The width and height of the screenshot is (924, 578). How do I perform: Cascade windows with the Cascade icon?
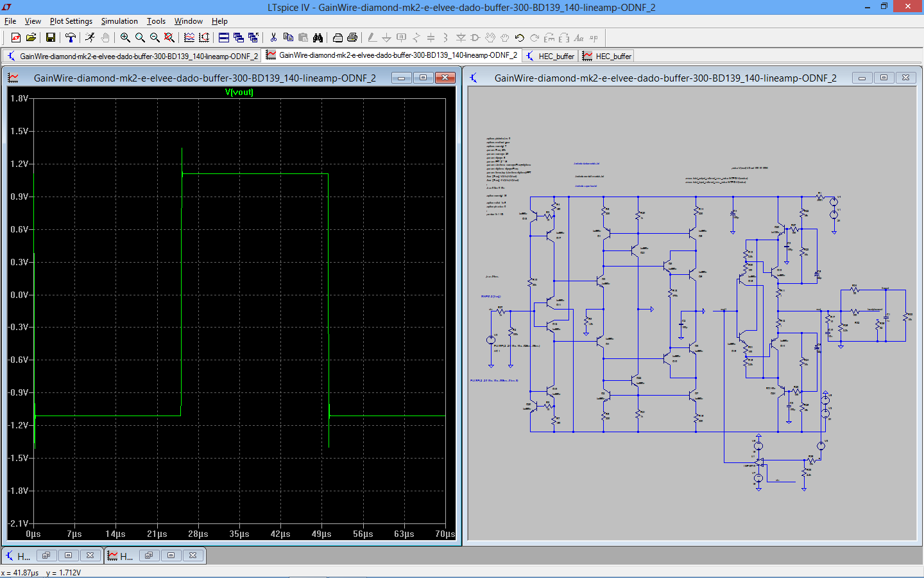point(239,38)
